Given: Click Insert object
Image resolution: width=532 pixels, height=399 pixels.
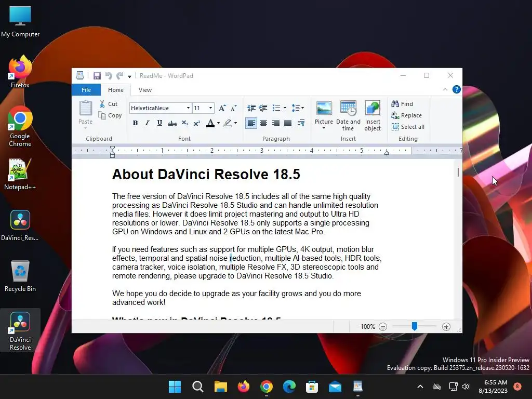Looking at the screenshot, I should pos(373,116).
